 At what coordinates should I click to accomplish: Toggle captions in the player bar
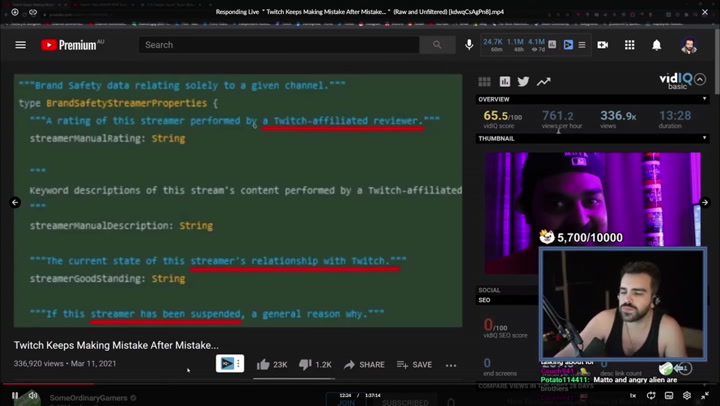coord(669,395)
